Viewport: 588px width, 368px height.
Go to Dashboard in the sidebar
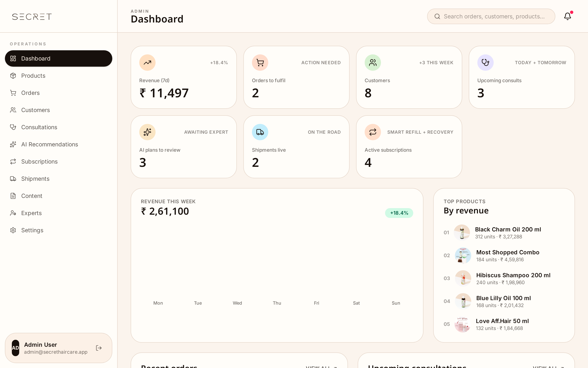[x=59, y=58]
